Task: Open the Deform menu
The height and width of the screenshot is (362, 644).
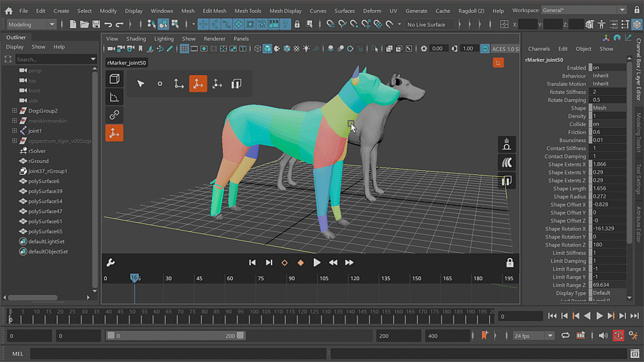Action: click(x=372, y=11)
